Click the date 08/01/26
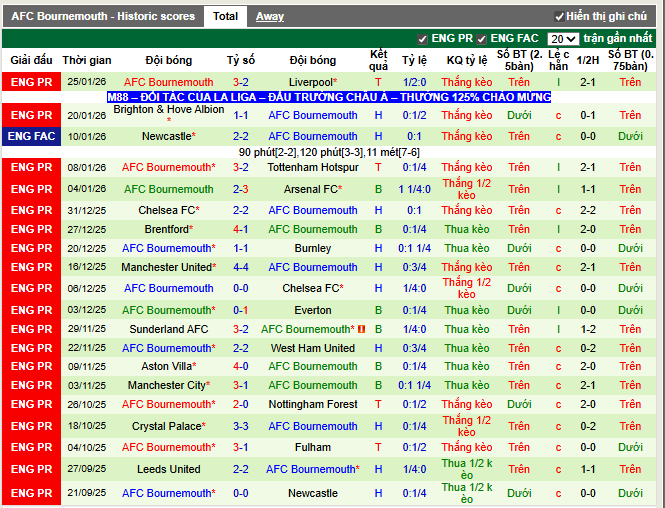Image resolution: width=665 pixels, height=508 pixels. [87, 167]
